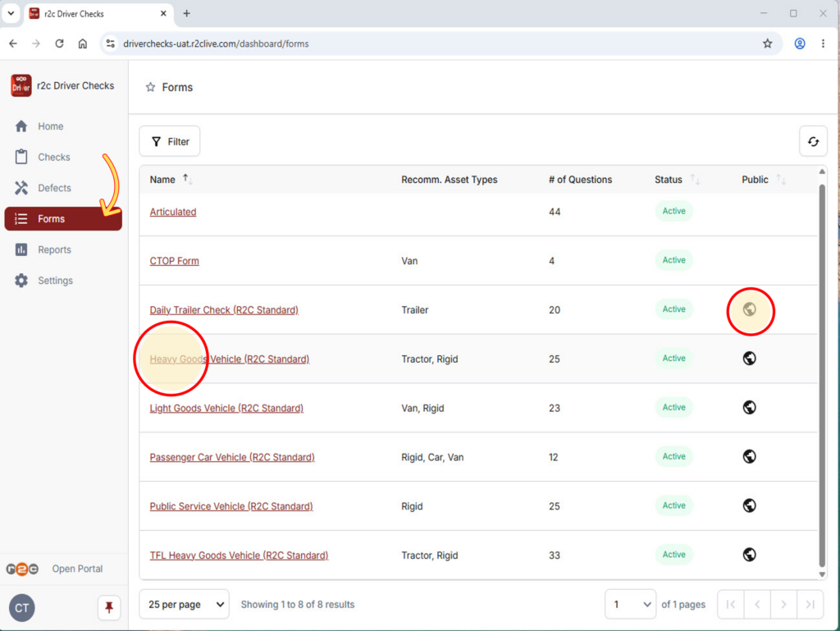Pin the sidebar with pin icon

(x=109, y=607)
